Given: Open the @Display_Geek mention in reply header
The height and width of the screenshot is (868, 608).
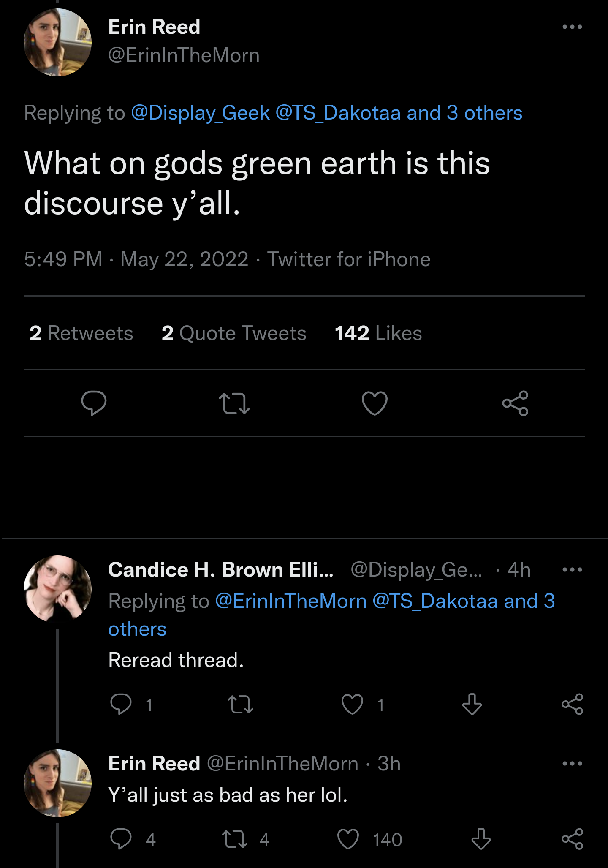Looking at the screenshot, I should 200,113.
